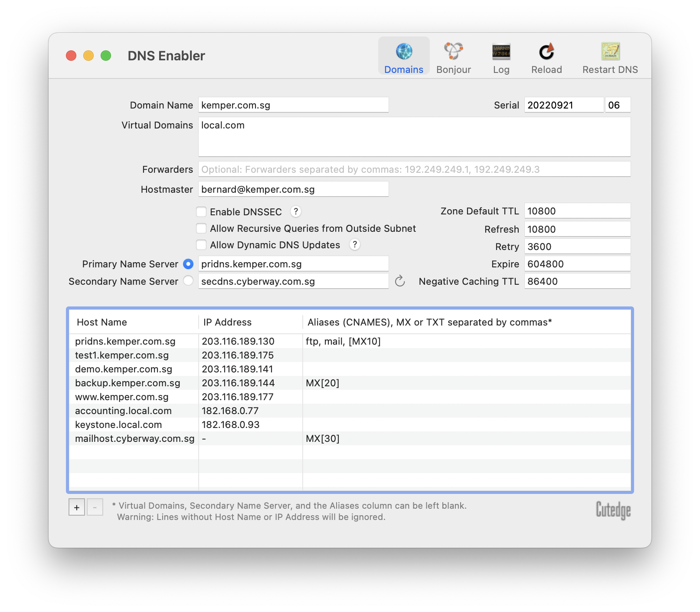The width and height of the screenshot is (700, 612).
Task: Click the help icon next to Enable DNSSEC
Action: 296,211
